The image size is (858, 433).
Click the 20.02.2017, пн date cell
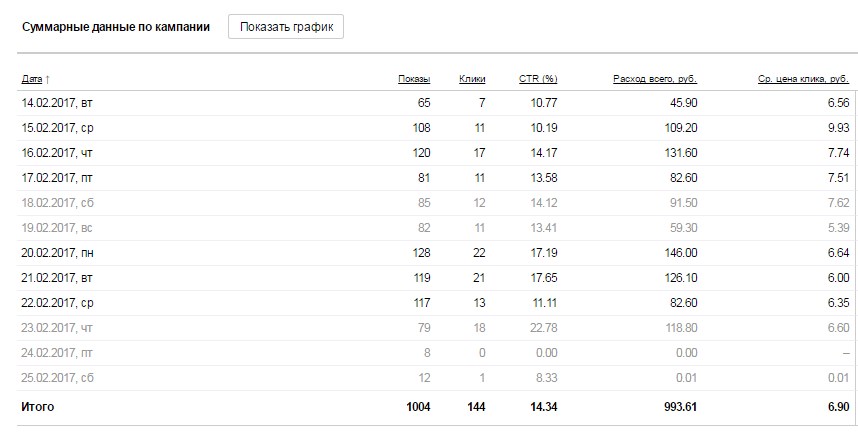[x=56, y=253]
